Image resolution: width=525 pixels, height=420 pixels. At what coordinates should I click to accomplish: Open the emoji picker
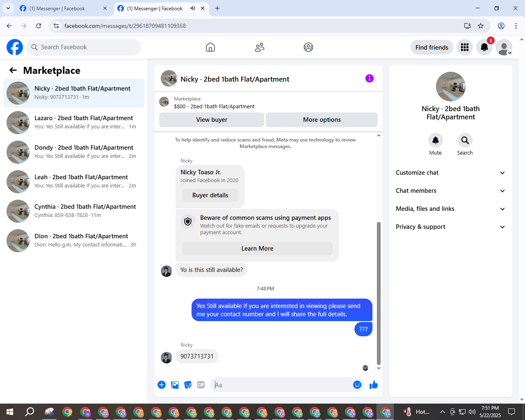[x=357, y=385]
